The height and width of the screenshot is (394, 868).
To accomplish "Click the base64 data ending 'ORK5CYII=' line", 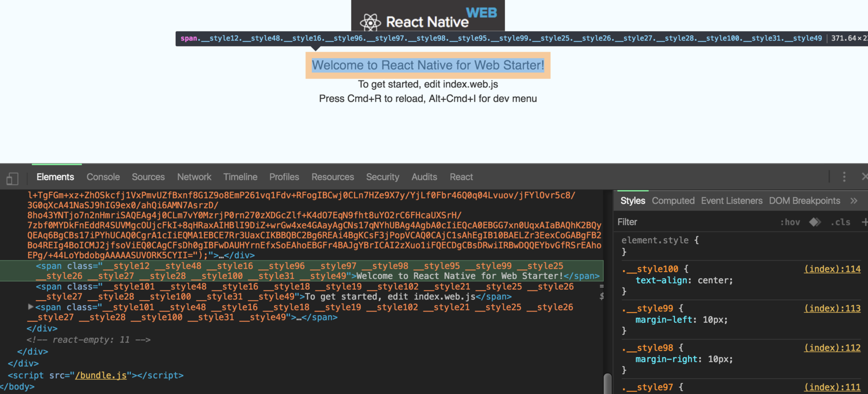I will (141, 255).
